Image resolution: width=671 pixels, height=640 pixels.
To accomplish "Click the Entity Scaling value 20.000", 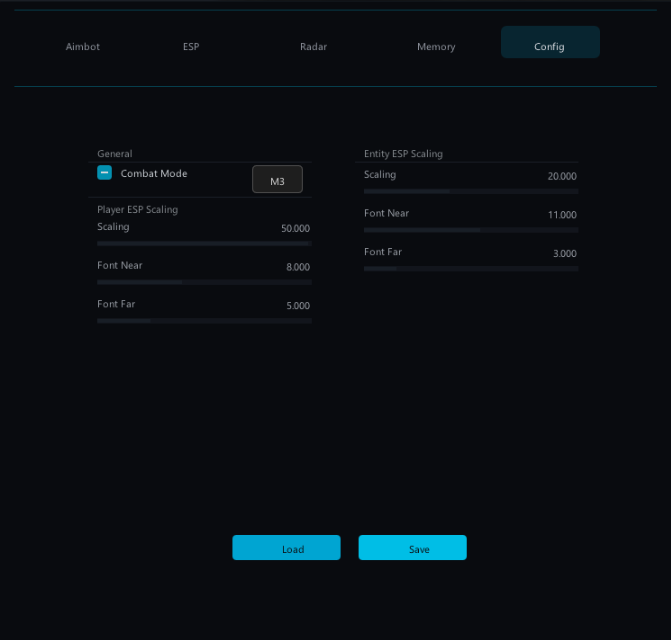I will click(562, 176).
